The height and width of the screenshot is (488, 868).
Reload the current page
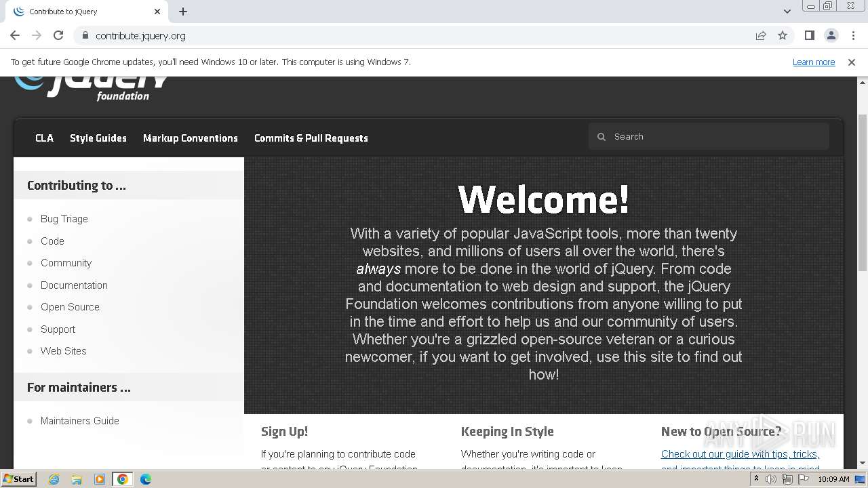pyautogui.click(x=58, y=35)
